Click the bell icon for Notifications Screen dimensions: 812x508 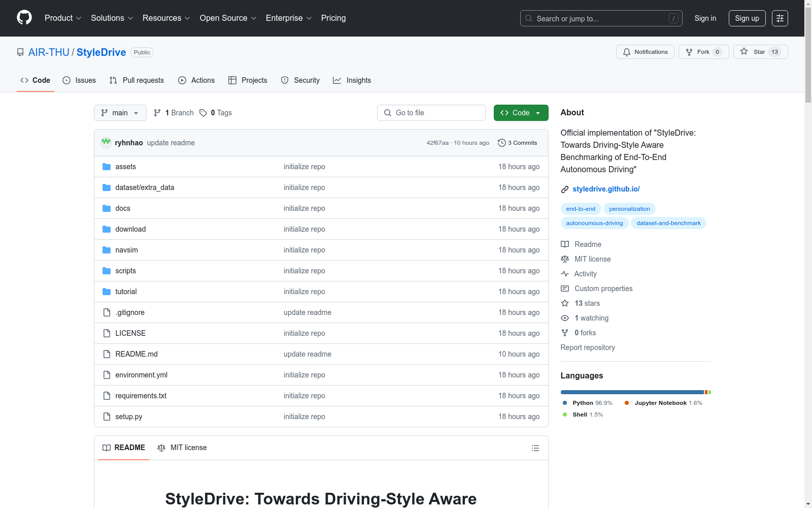point(627,52)
